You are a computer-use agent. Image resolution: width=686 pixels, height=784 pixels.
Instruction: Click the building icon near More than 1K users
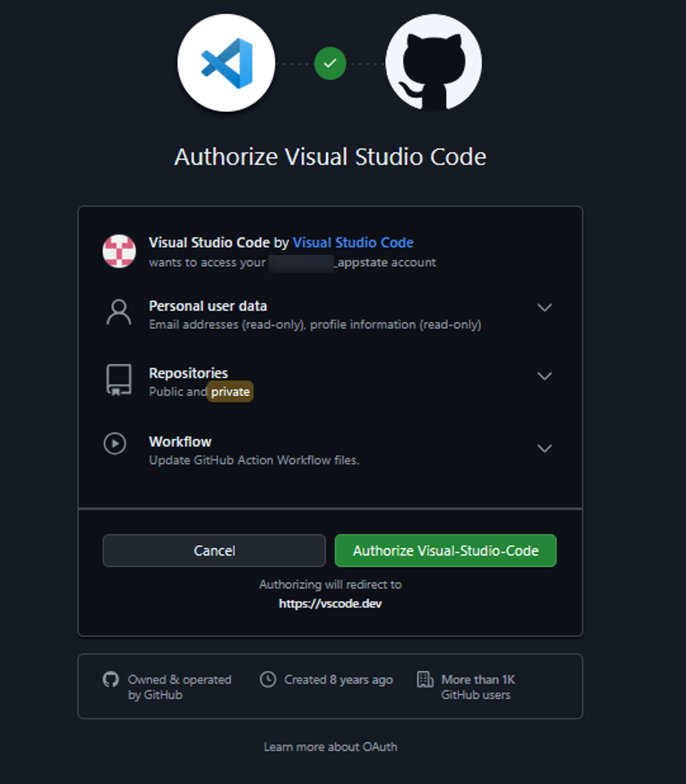424,680
